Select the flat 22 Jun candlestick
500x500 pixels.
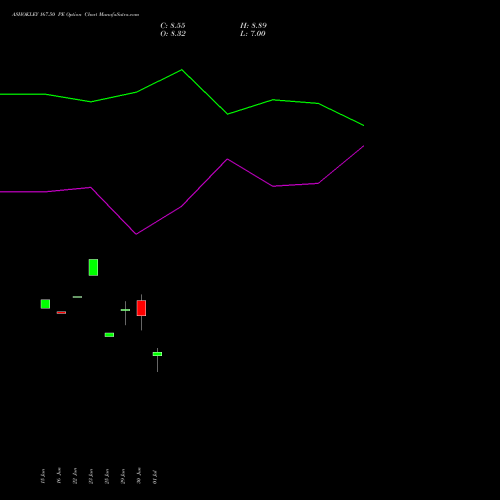[x=77, y=297]
